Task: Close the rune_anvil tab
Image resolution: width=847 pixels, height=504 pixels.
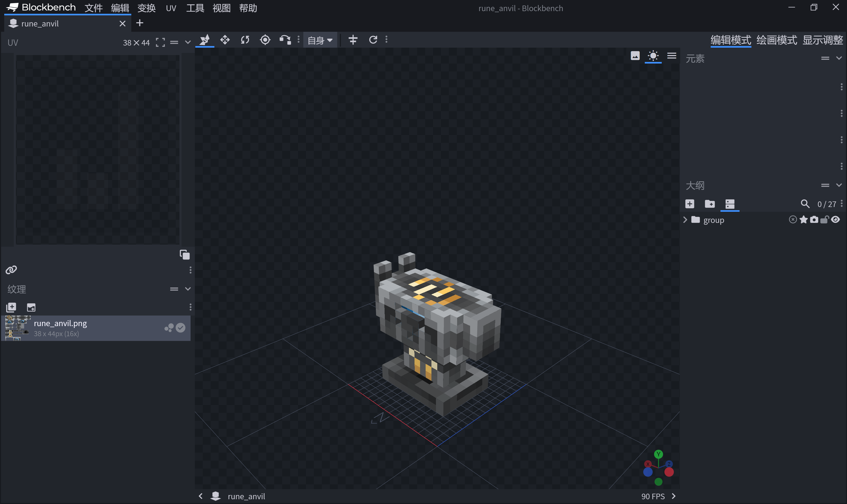Action: click(x=123, y=24)
